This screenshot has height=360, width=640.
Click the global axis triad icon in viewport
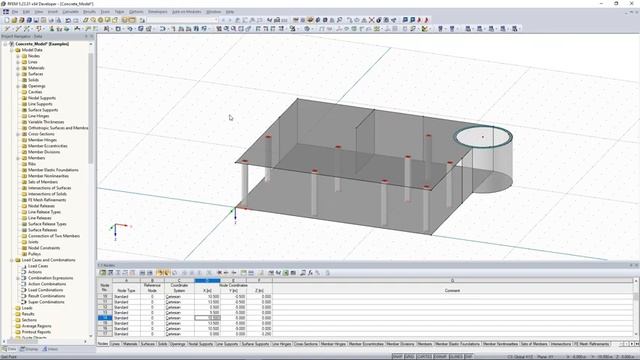pyautogui.click(x=118, y=231)
